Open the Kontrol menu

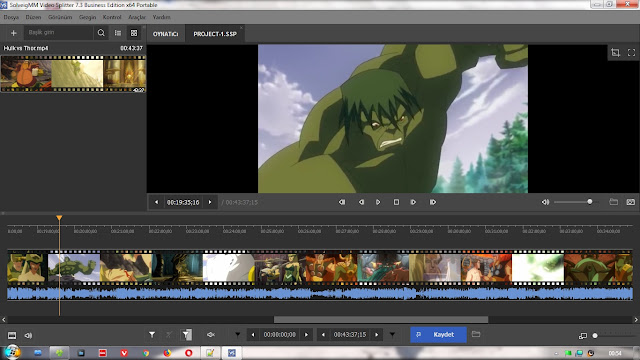point(112,17)
